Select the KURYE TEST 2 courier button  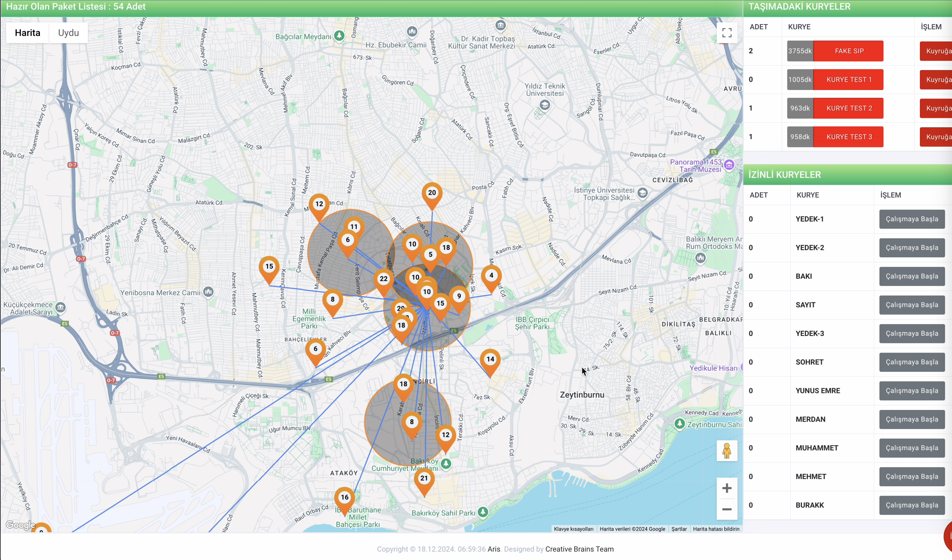point(848,108)
